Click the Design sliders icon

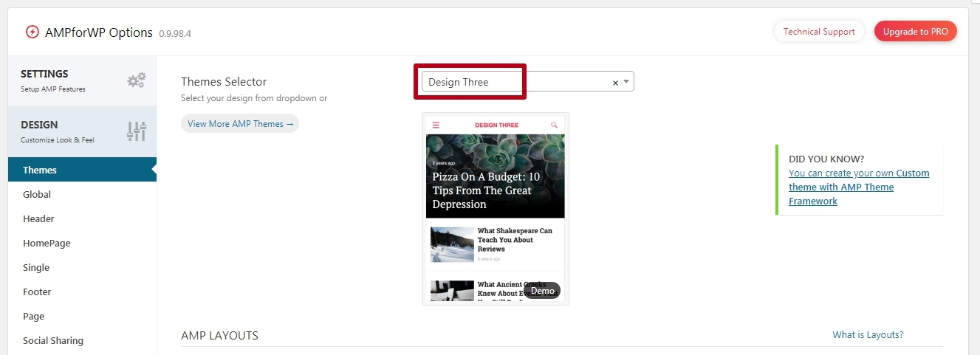tap(137, 131)
